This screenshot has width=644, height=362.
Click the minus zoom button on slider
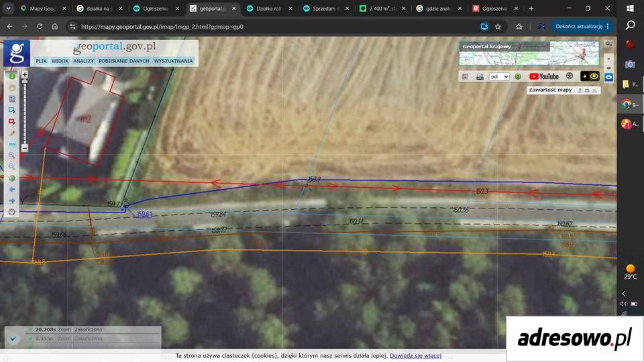[x=25, y=147]
